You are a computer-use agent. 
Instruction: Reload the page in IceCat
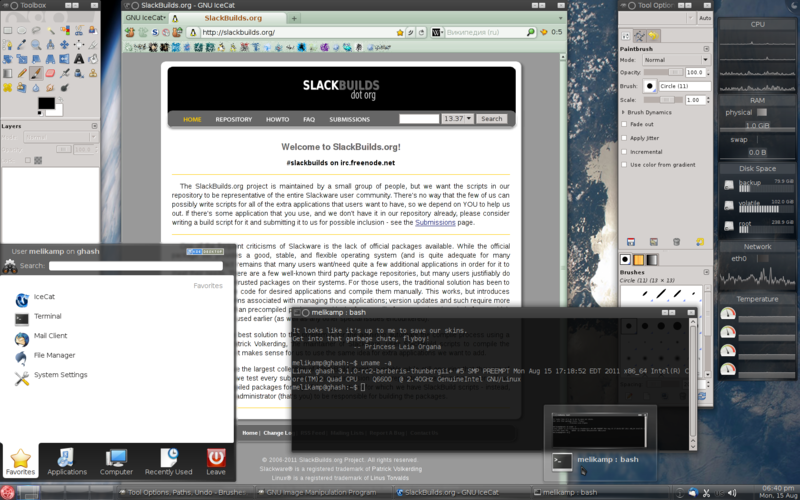(421, 32)
